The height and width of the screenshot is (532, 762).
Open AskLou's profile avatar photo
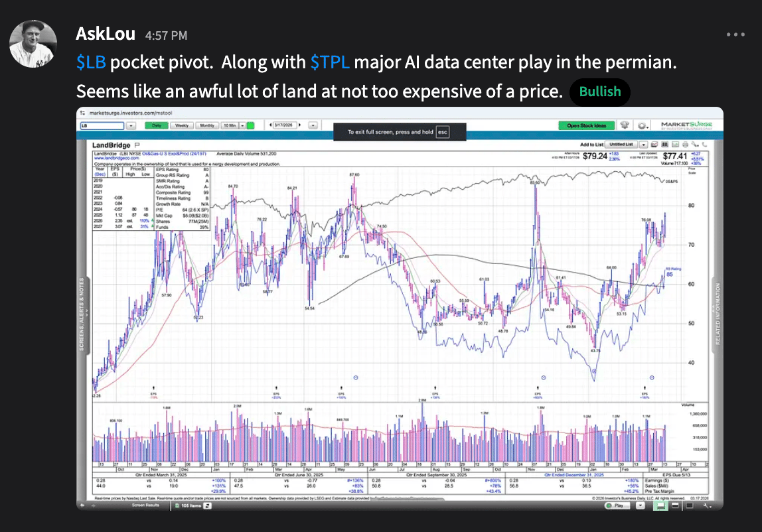point(33,44)
